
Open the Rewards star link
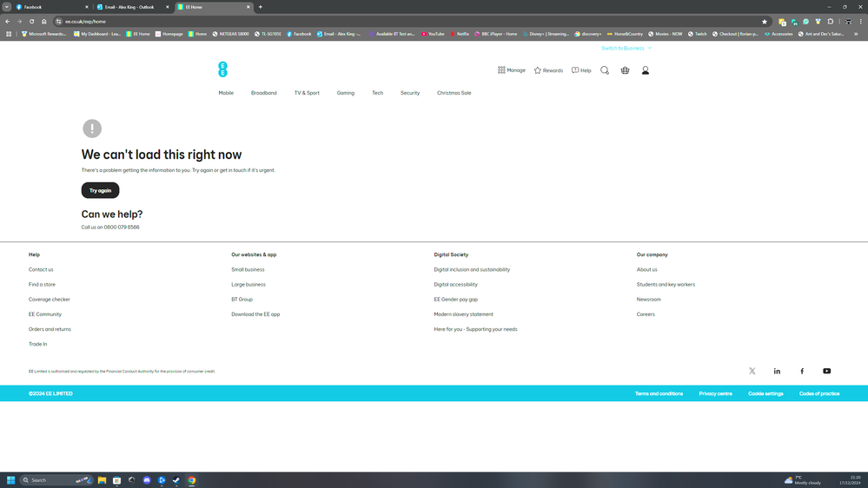pos(548,70)
